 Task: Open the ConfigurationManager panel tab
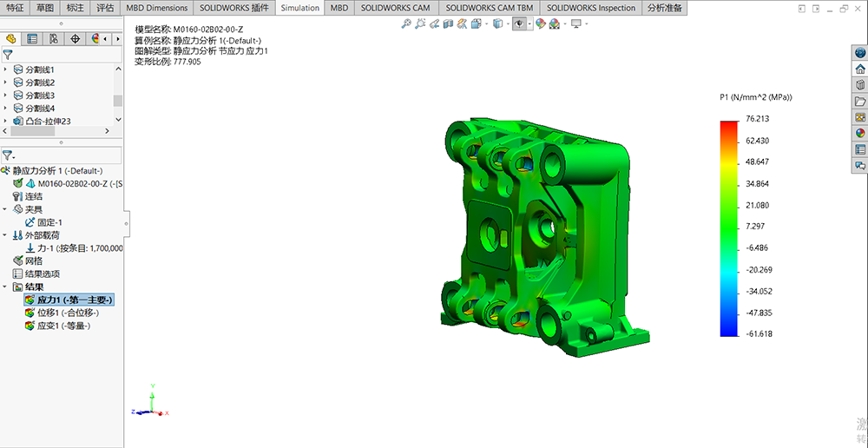point(54,39)
